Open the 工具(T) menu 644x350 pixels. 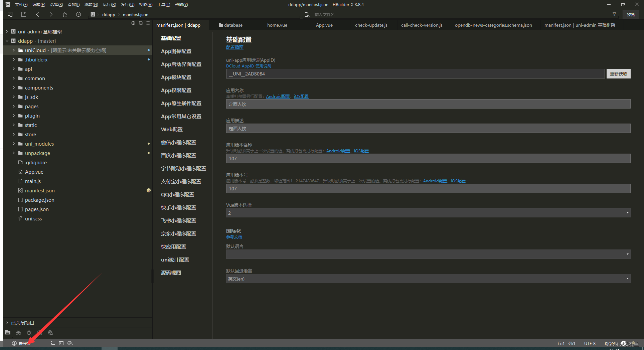(x=164, y=5)
